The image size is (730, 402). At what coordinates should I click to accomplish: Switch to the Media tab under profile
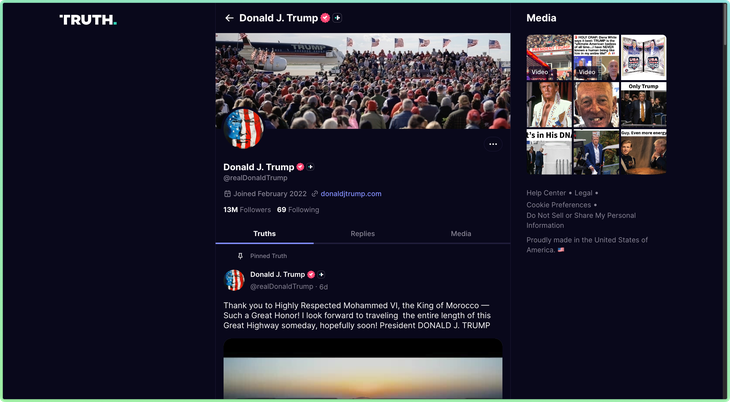(461, 234)
